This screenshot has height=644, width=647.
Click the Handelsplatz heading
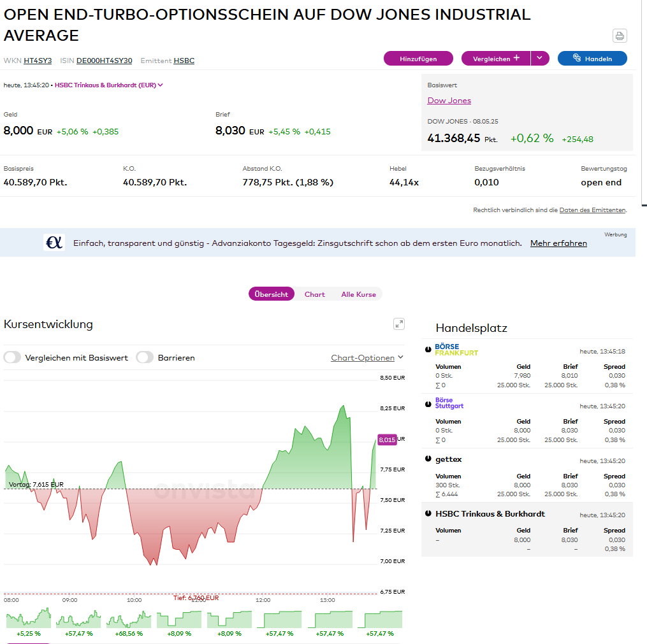pos(471,328)
